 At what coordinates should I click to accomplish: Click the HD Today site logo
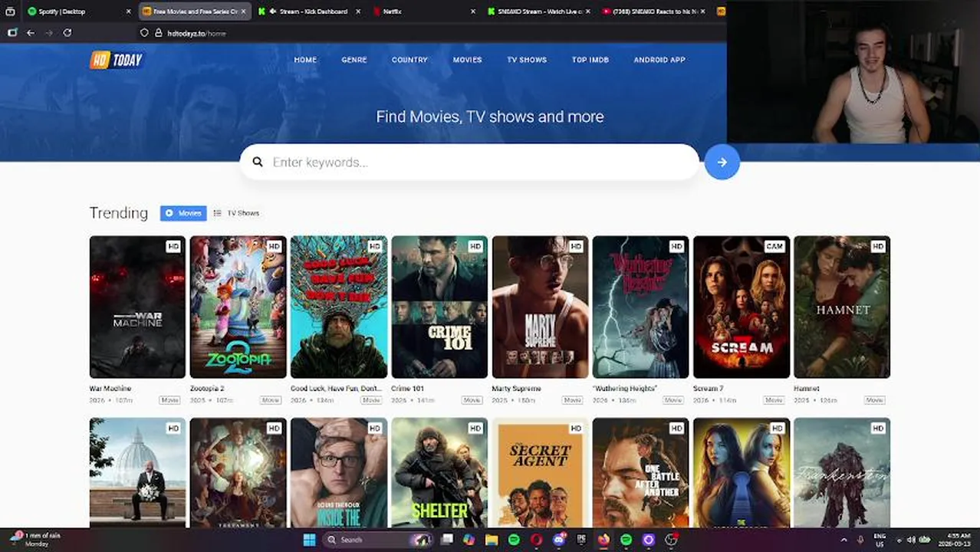[117, 60]
